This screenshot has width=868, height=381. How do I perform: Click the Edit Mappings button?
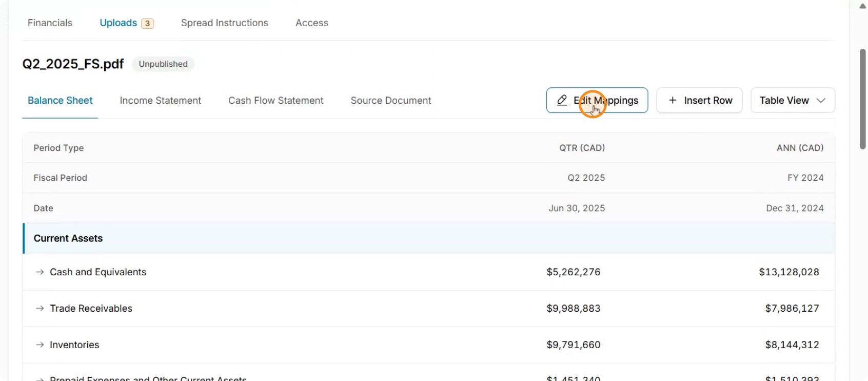click(x=597, y=100)
